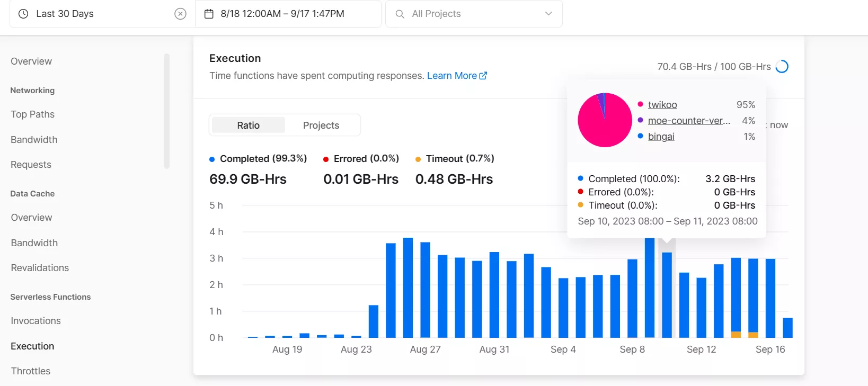This screenshot has width=868, height=386.
Task: Open the moe-counter-ver project link
Action: pos(688,121)
